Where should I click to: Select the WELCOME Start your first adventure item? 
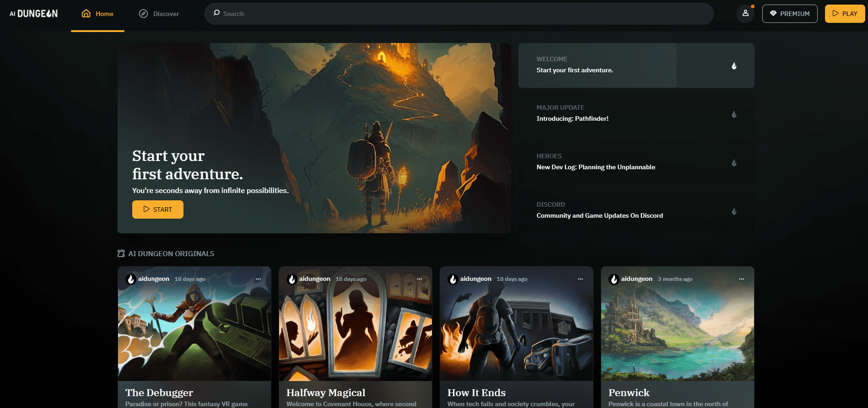pos(636,65)
